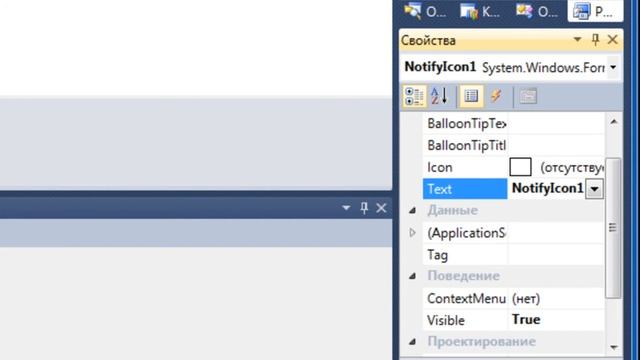Switch to the second O... panel tab
Viewport: 640px width, 360px height.
(536, 11)
